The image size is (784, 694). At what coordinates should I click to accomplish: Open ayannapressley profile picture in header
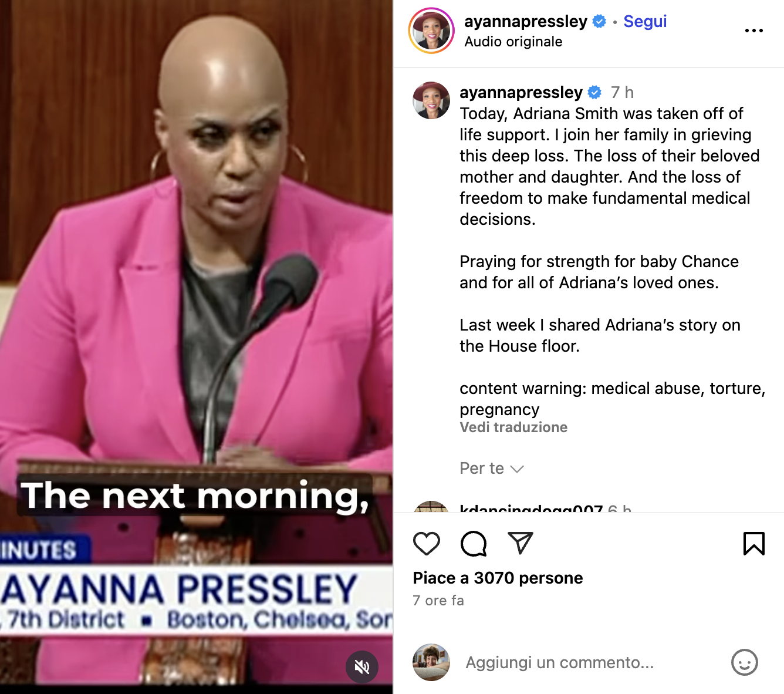tap(431, 31)
